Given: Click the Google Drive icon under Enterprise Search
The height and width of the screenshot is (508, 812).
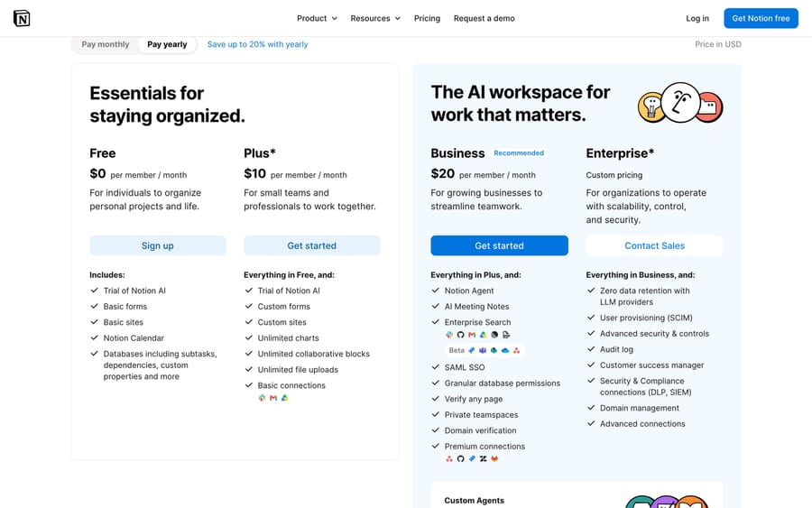Looking at the screenshot, I should coord(484,335).
